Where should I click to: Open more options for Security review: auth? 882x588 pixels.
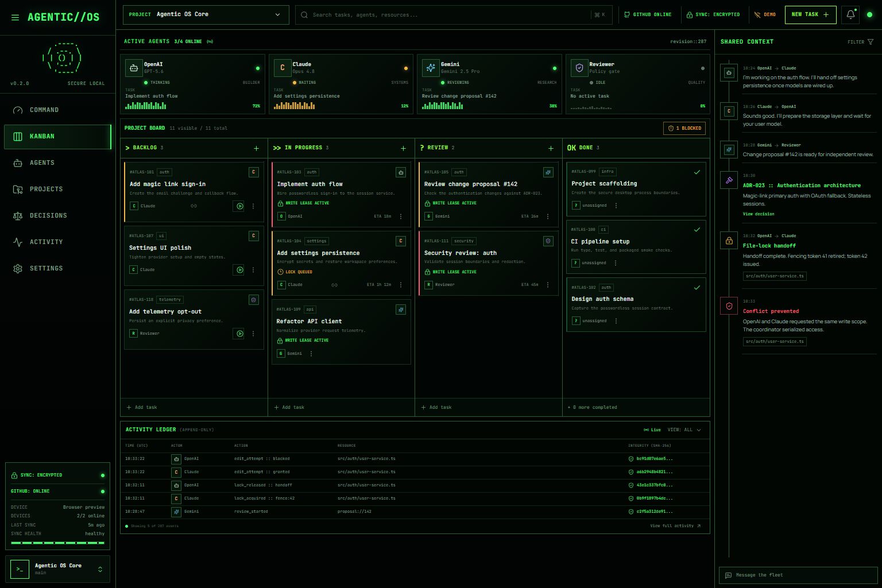pos(548,285)
